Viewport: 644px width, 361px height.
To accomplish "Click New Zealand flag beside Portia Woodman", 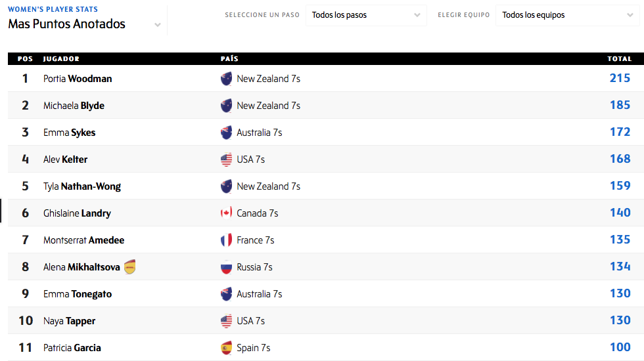I will 227,79.
